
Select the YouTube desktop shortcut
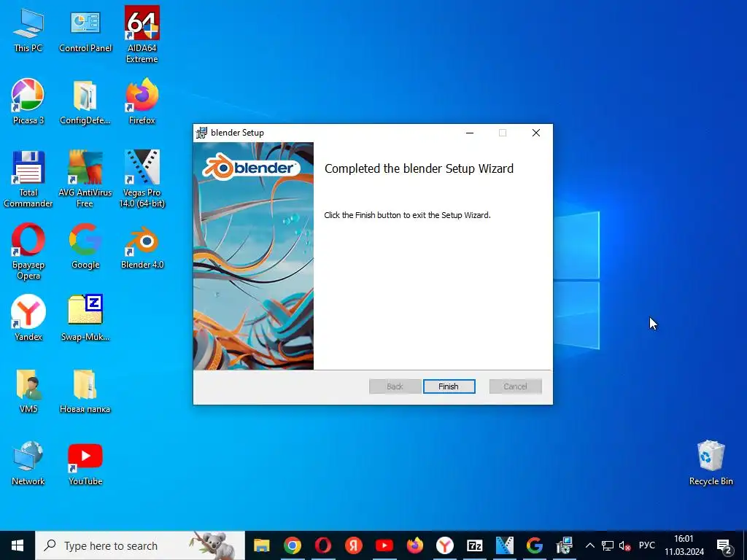pos(85,463)
